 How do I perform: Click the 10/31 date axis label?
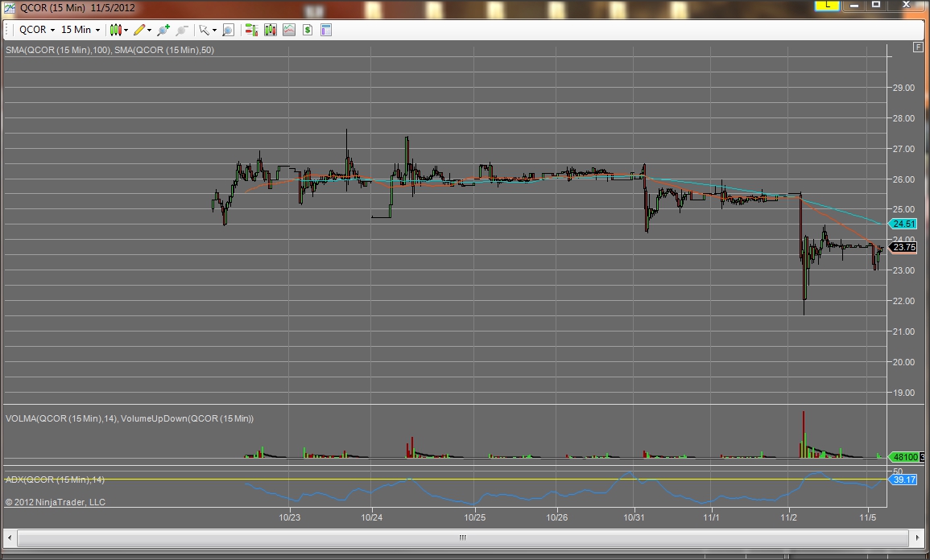[634, 517]
